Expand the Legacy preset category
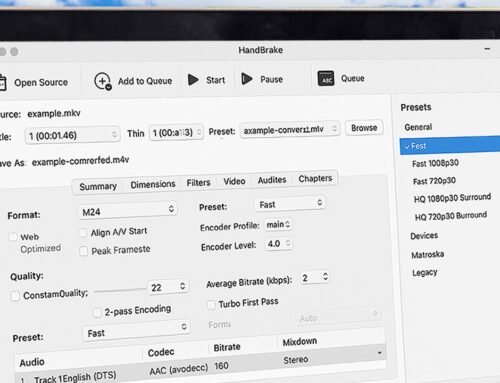The image size is (500, 383). click(x=424, y=273)
